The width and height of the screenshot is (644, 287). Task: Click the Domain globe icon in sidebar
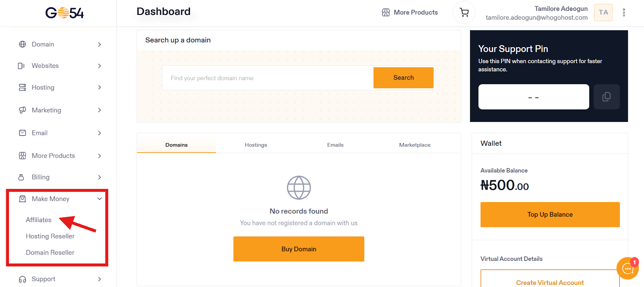23,44
